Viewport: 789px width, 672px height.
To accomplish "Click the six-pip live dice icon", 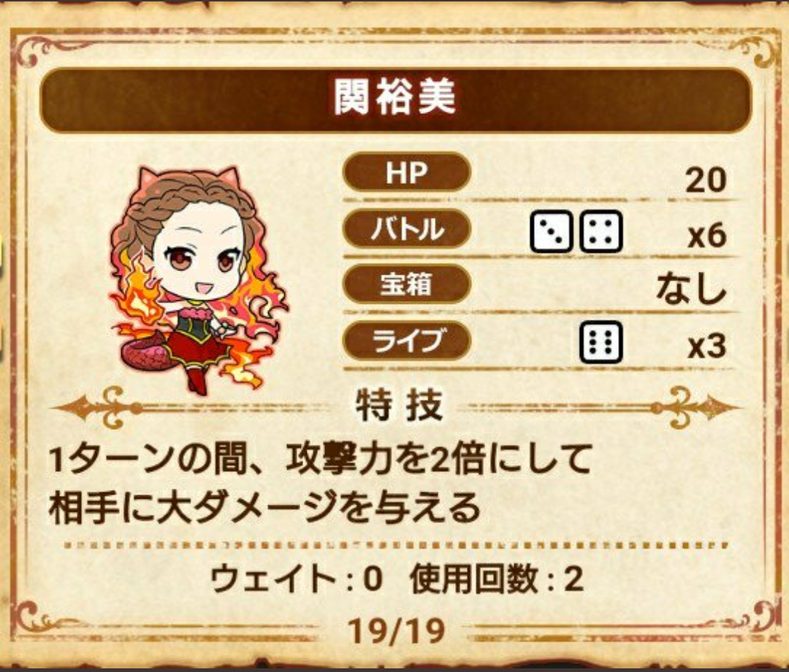I will [601, 342].
